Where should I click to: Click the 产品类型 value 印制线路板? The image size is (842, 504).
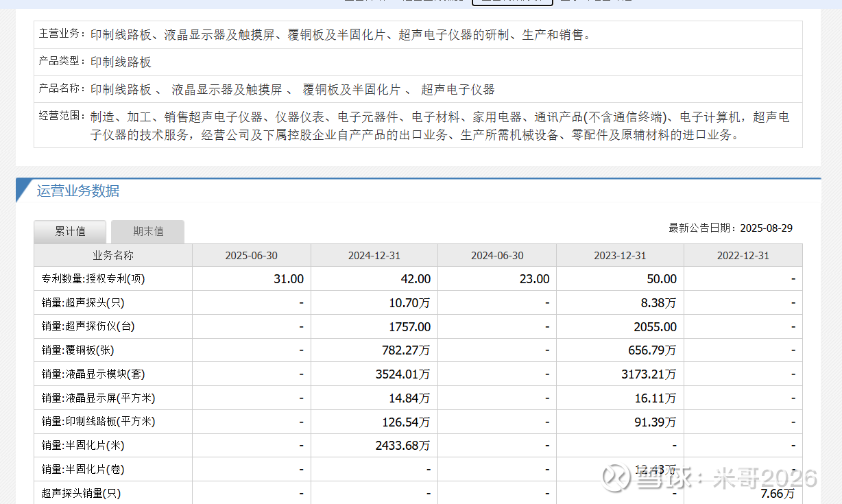(x=121, y=62)
